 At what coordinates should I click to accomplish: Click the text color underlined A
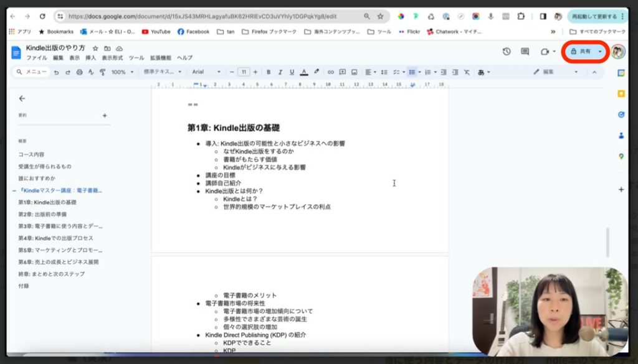(304, 72)
